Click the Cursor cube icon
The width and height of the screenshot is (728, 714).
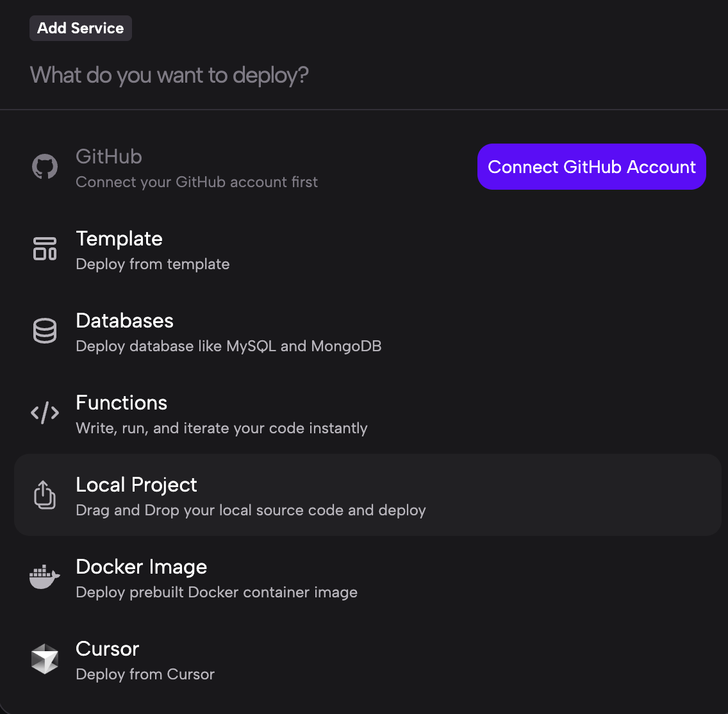[x=45, y=659]
